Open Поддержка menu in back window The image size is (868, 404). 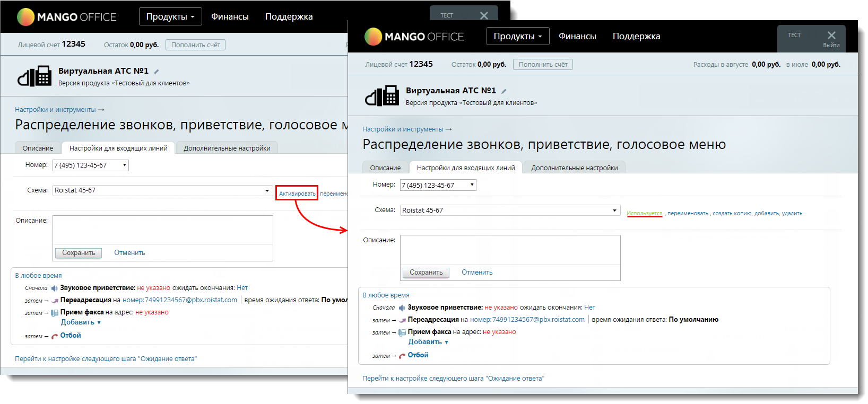coord(289,16)
